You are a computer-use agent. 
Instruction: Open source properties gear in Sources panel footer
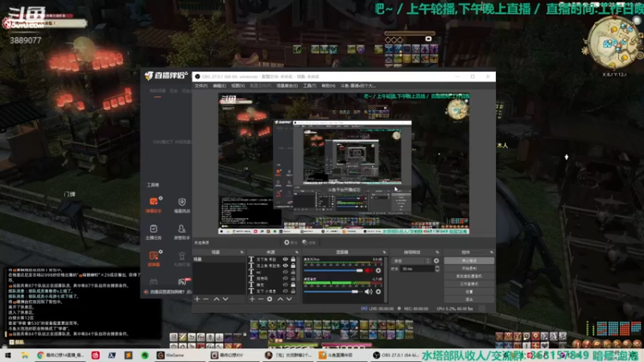[x=270, y=298]
